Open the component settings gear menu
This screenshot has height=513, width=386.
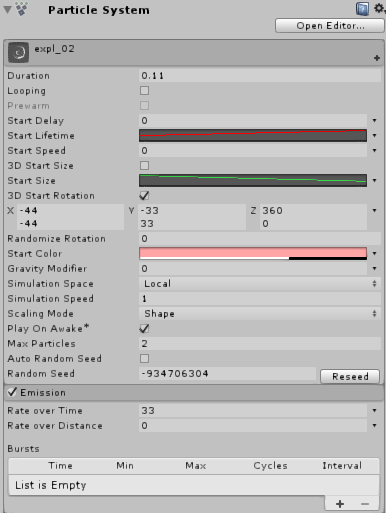(x=379, y=8)
